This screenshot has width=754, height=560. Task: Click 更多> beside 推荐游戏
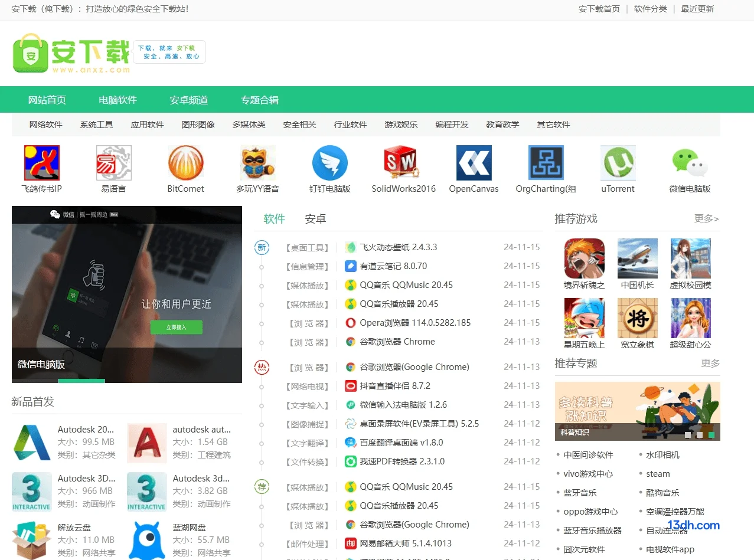tap(707, 219)
